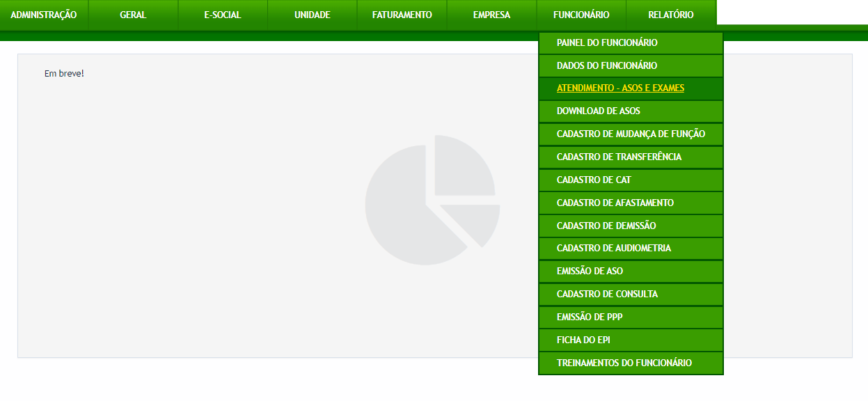
Task: Choose Emissão de PPP
Action: click(x=631, y=317)
